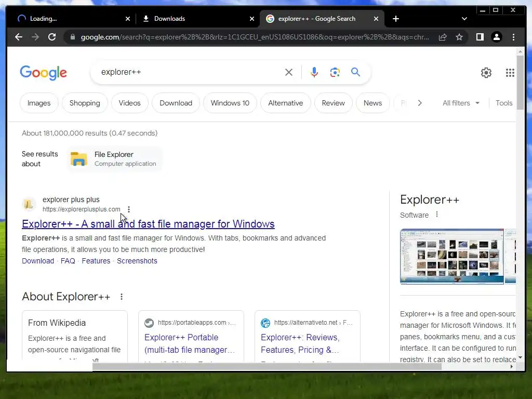
Task: Click the vertical page scrollbar
Action: pos(520,83)
